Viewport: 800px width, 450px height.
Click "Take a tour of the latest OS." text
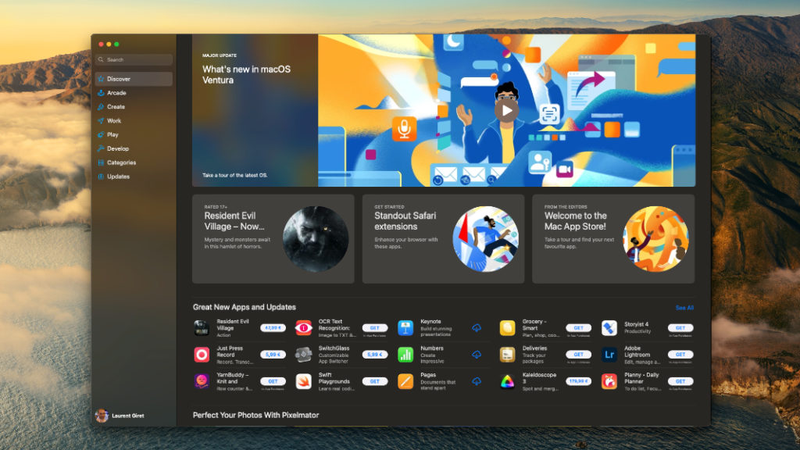[x=235, y=175]
